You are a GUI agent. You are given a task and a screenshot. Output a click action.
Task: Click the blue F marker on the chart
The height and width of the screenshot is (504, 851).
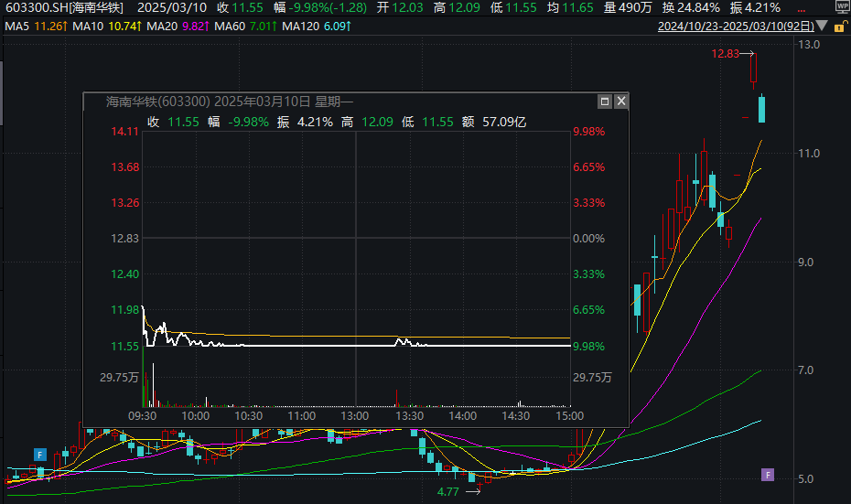(40, 455)
